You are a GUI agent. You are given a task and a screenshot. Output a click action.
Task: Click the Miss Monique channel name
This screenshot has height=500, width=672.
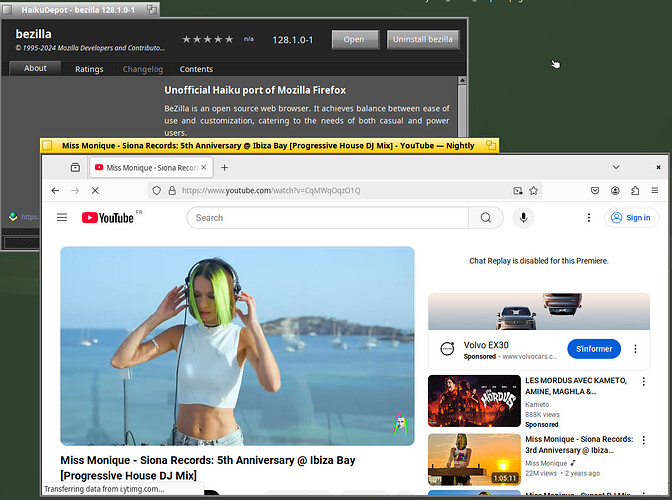[x=546, y=463]
